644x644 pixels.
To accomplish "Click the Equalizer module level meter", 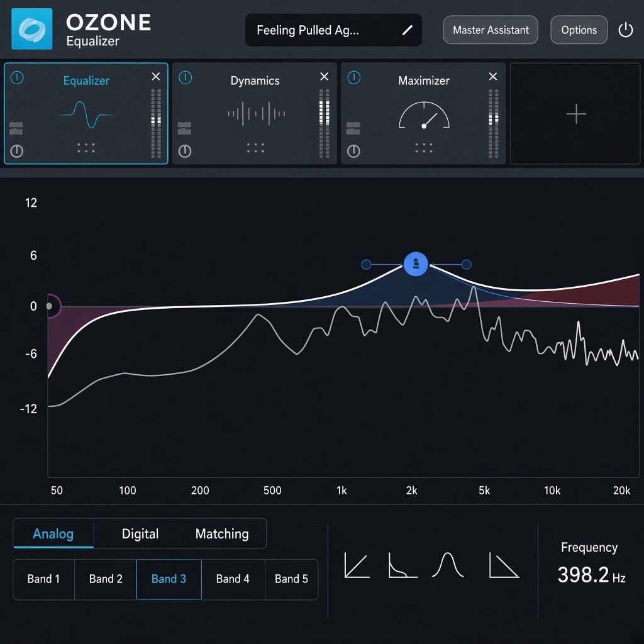I will coord(156,123).
